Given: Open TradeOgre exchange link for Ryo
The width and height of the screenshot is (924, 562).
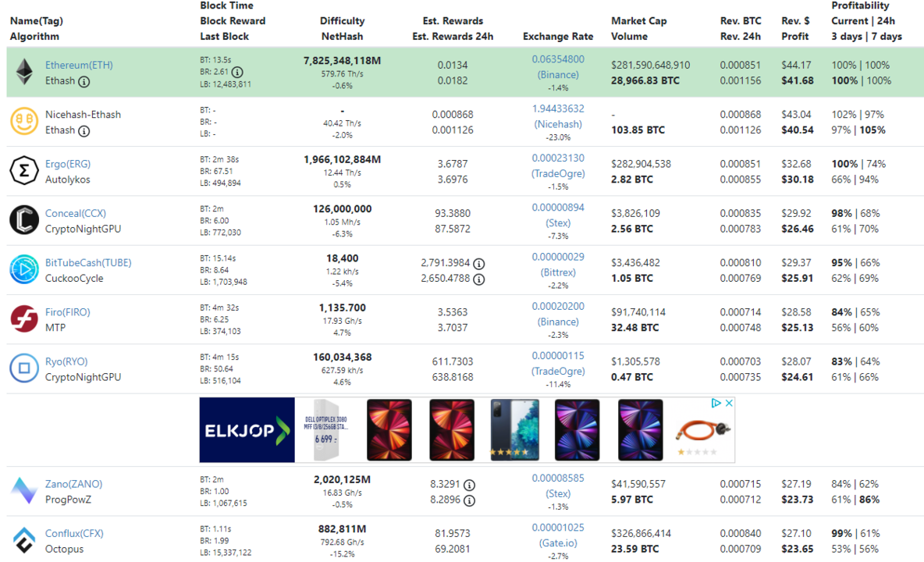Looking at the screenshot, I should click(x=558, y=372).
